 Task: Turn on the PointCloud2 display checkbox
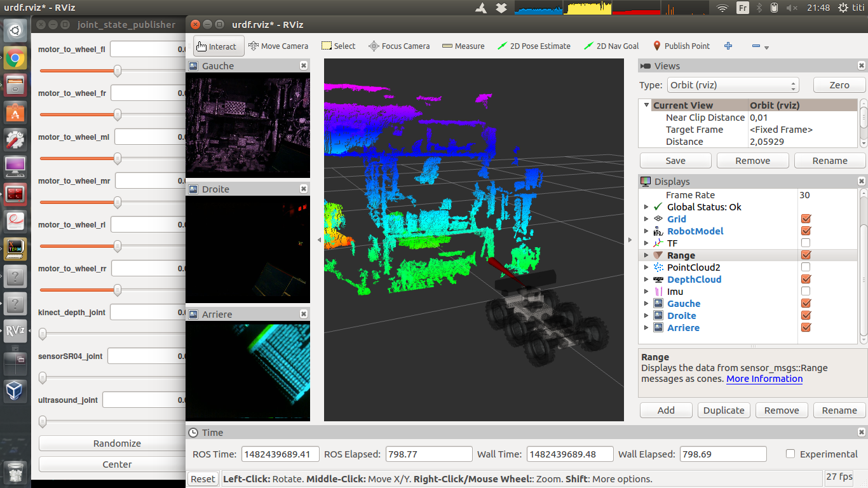(806, 268)
